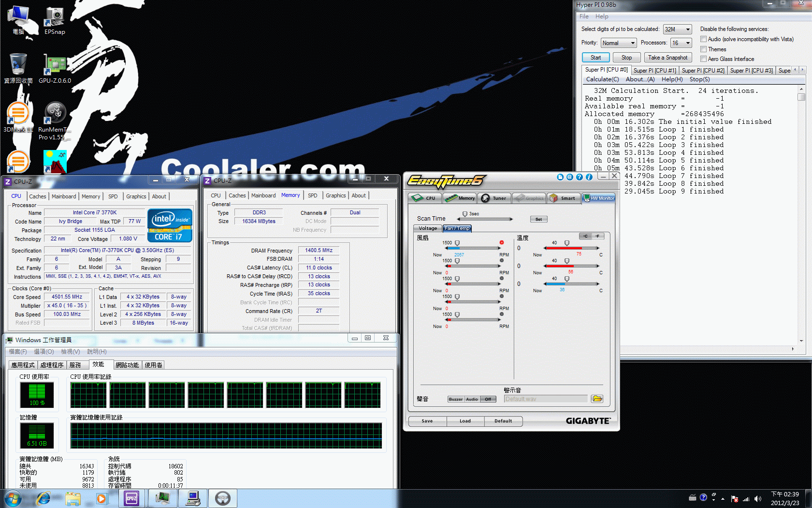Click the Default.wav sound file field
This screenshot has width=812, height=508.
546,399
